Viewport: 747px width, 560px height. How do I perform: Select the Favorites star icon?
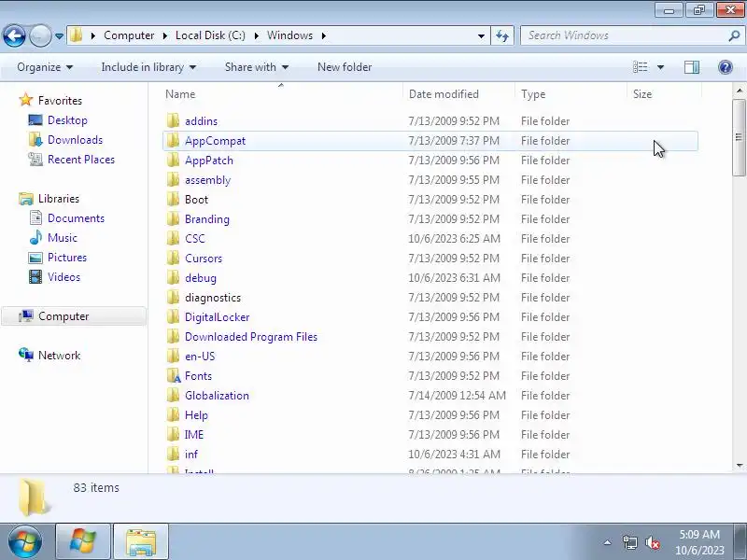[26, 100]
